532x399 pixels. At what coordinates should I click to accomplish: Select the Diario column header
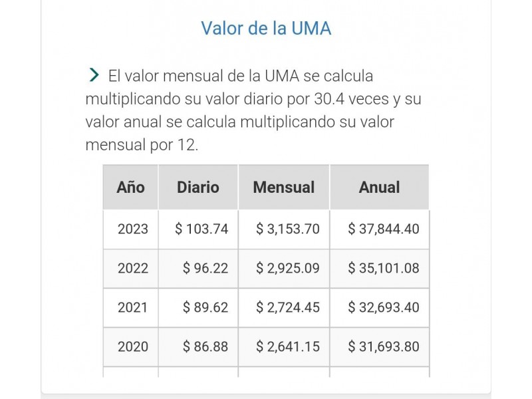pyautogui.click(x=198, y=188)
